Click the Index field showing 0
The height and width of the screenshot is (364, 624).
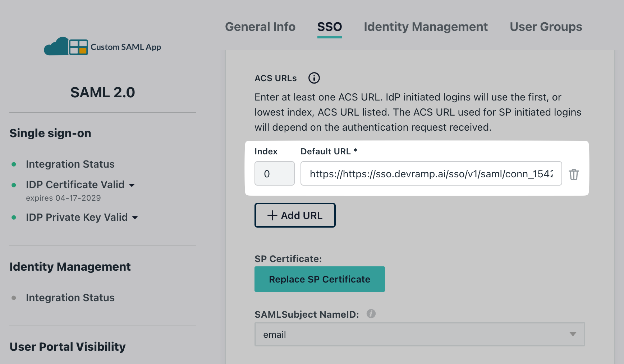[x=274, y=173]
